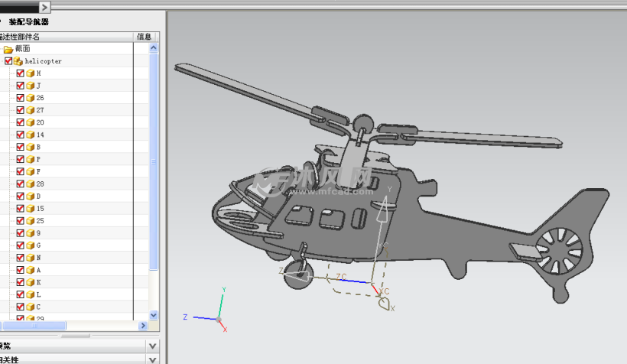Screen dimensions: 627x364
Task: Uncheck the box for part P
Action: pyautogui.click(x=20, y=159)
